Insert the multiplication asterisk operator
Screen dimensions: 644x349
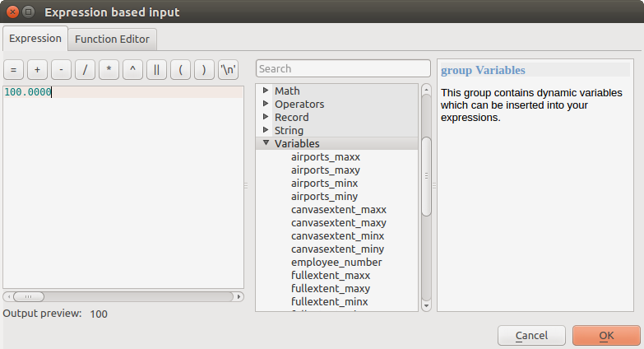coord(109,70)
